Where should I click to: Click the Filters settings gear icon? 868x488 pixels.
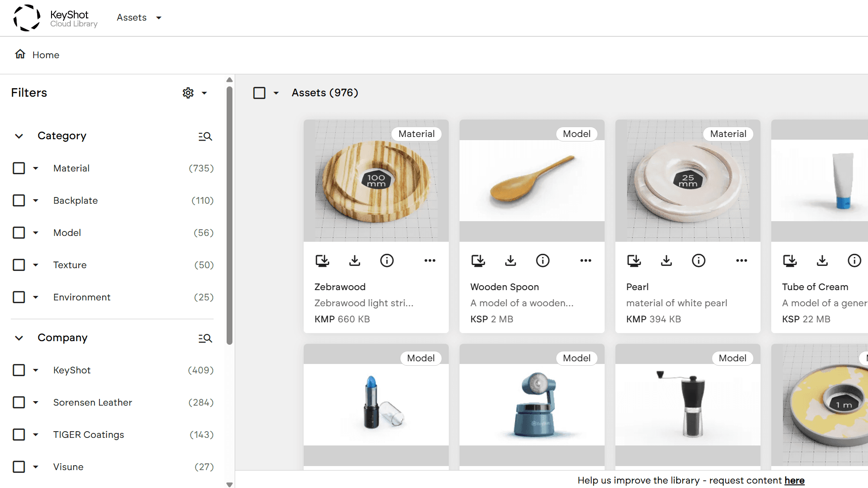tap(188, 93)
